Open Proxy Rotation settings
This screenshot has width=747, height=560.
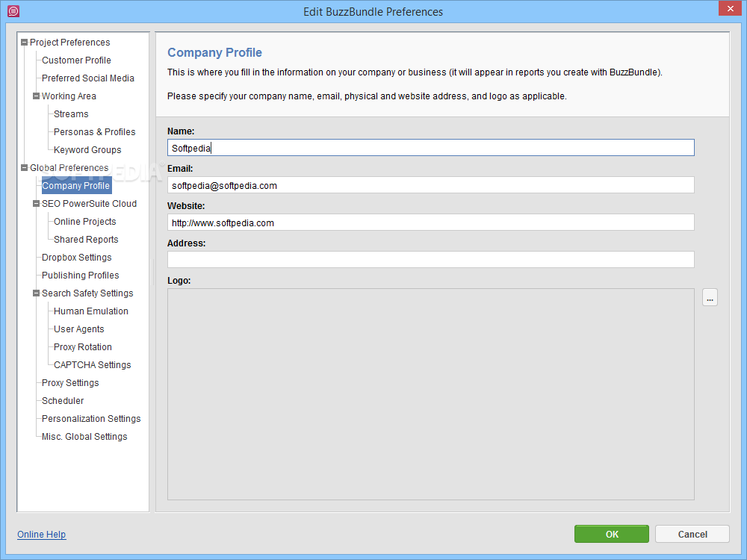(83, 347)
